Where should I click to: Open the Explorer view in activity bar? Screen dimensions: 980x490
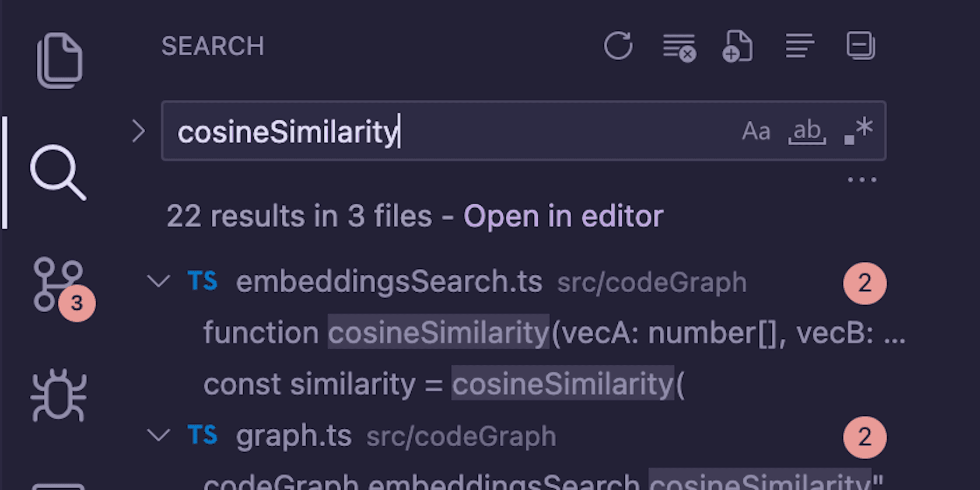point(59,60)
